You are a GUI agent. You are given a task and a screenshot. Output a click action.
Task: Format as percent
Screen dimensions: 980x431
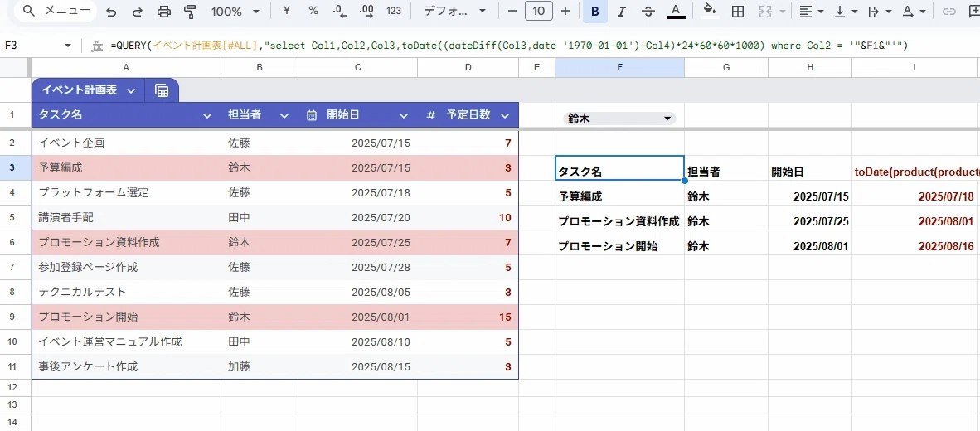tap(313, 12)
